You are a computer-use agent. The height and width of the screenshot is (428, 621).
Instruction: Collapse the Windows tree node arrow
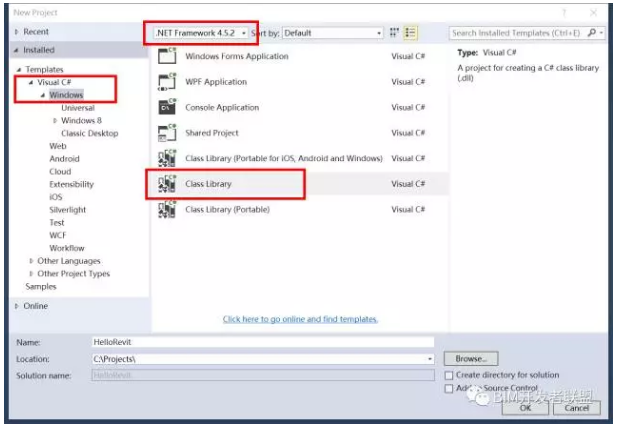tap(42, 95)
